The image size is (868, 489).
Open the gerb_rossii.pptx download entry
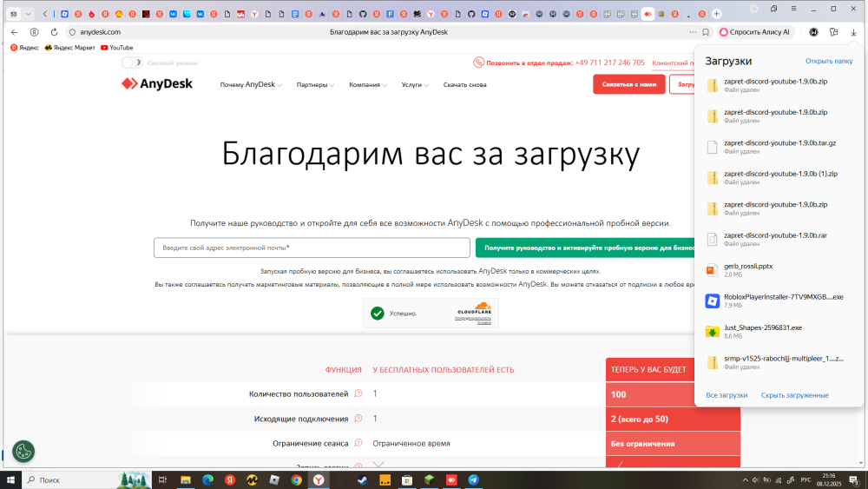pos(779,270)
